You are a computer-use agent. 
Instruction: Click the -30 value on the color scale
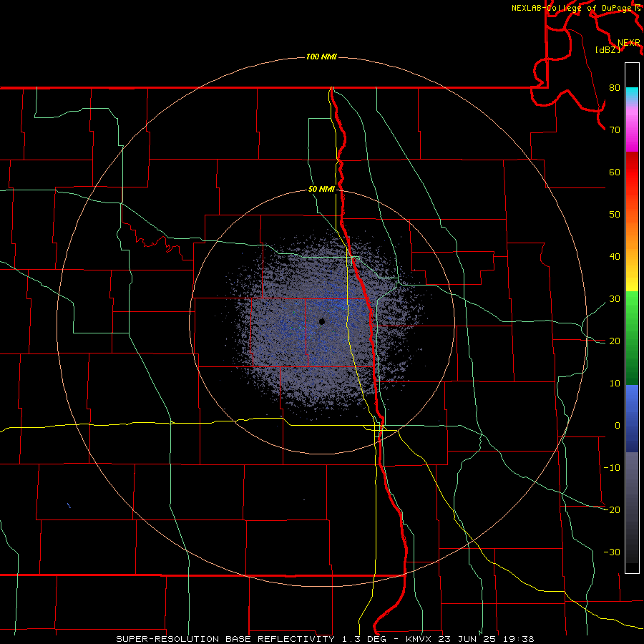(612, 552)
